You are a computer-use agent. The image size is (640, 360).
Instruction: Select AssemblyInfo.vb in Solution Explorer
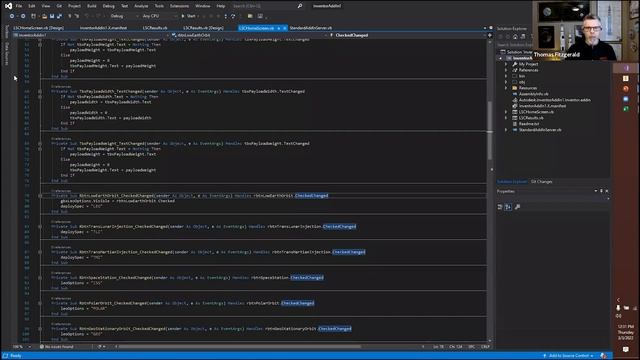(x=533, y=94)
